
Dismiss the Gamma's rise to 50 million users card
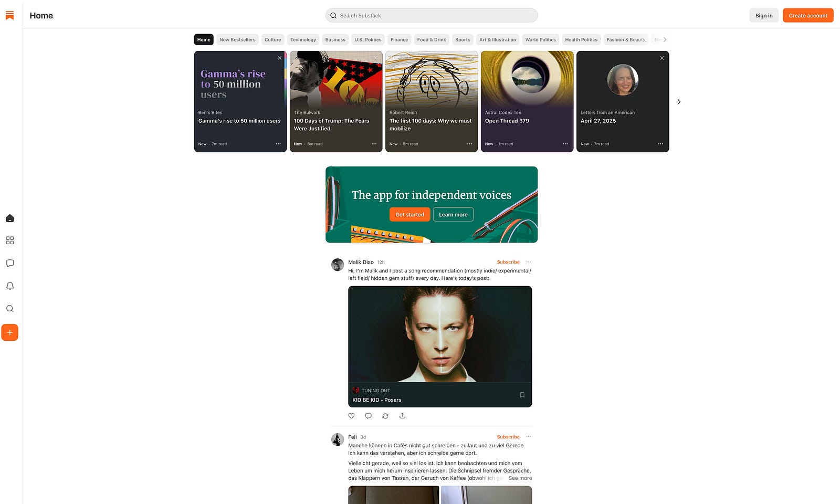(x=280, y=58)
